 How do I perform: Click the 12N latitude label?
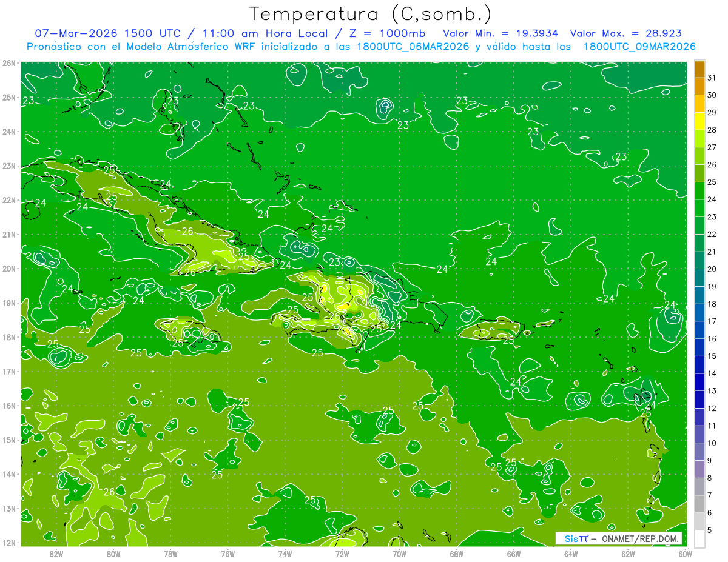pos(9,543)
